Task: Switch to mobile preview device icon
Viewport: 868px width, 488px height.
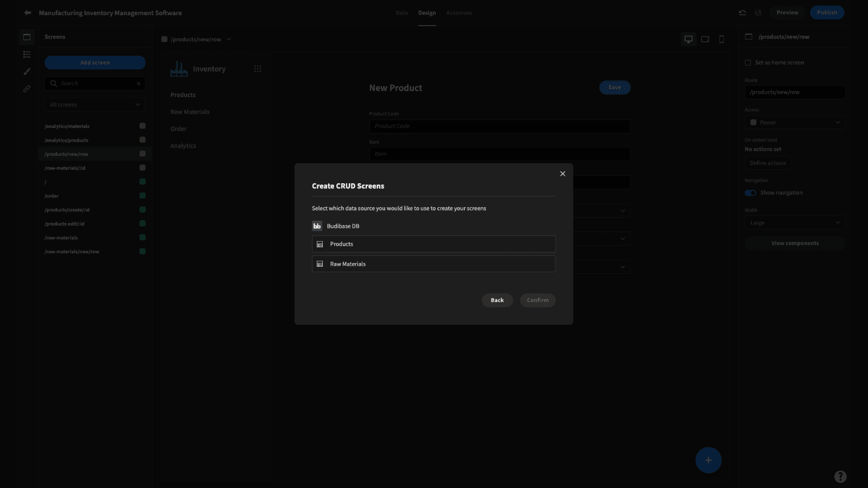Action: (722, 39)
